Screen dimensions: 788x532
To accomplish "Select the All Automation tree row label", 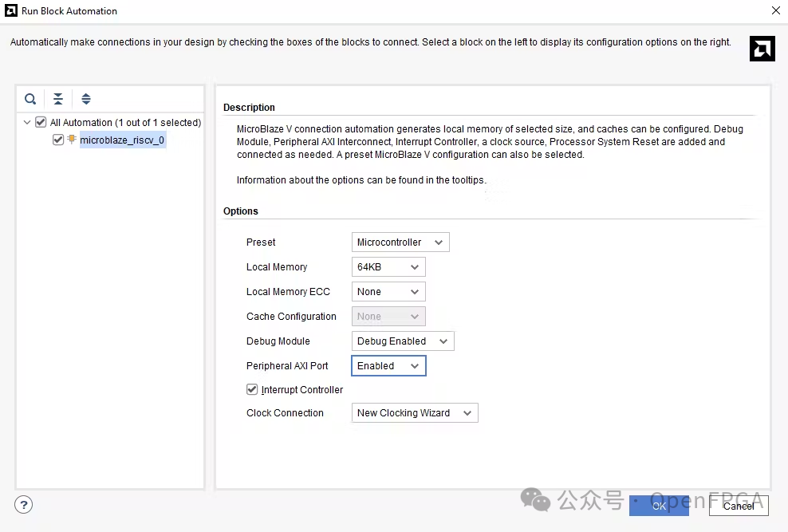I will point(125,122).
